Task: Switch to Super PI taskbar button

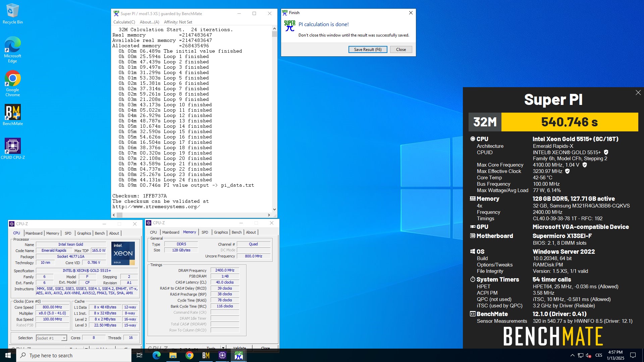Action: pos(238,355)
